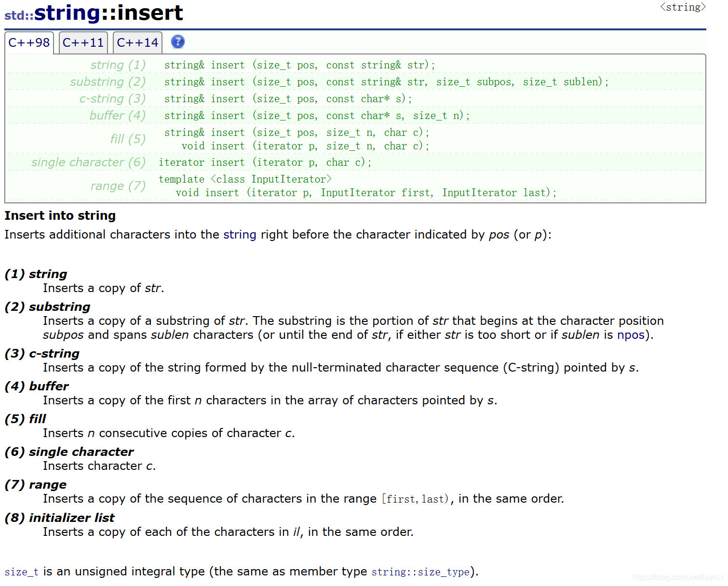Viewport: 728px width, 586px height.
Task: Click the '(6) single character' section heading
Action: 69,452
